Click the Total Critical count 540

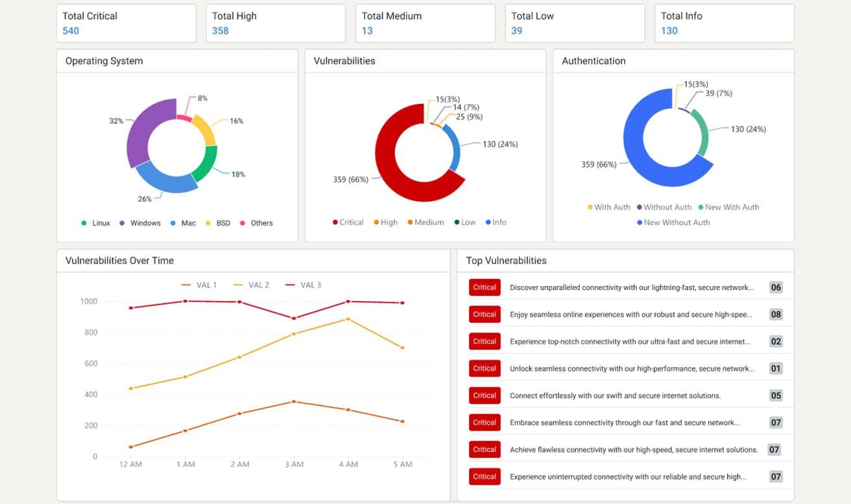(x=71, y=30)
